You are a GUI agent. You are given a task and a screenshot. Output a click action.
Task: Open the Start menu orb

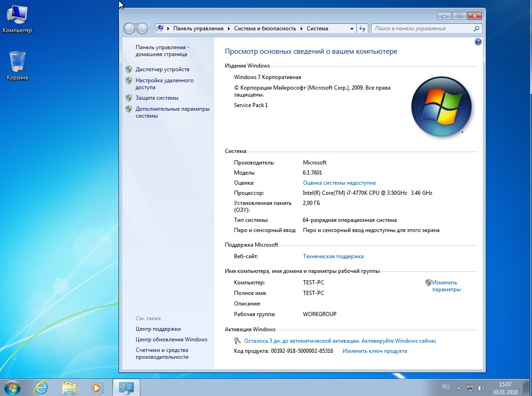tap(11, 387)
